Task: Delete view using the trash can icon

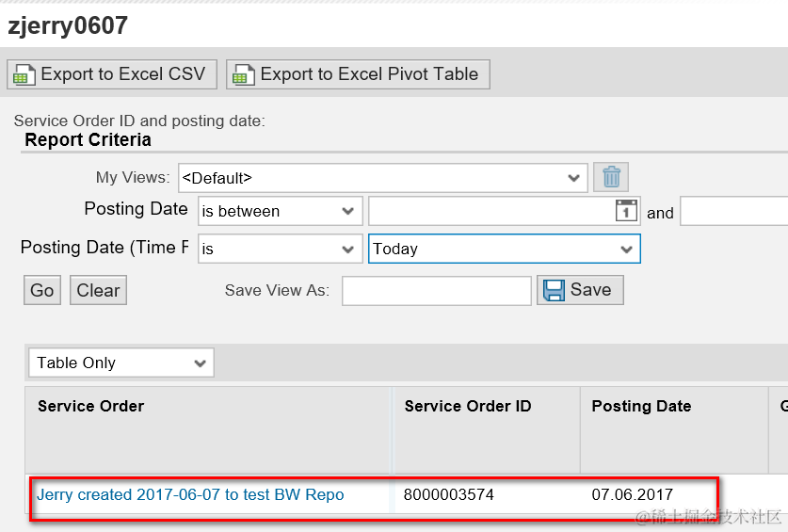Action: click(611, 177)
